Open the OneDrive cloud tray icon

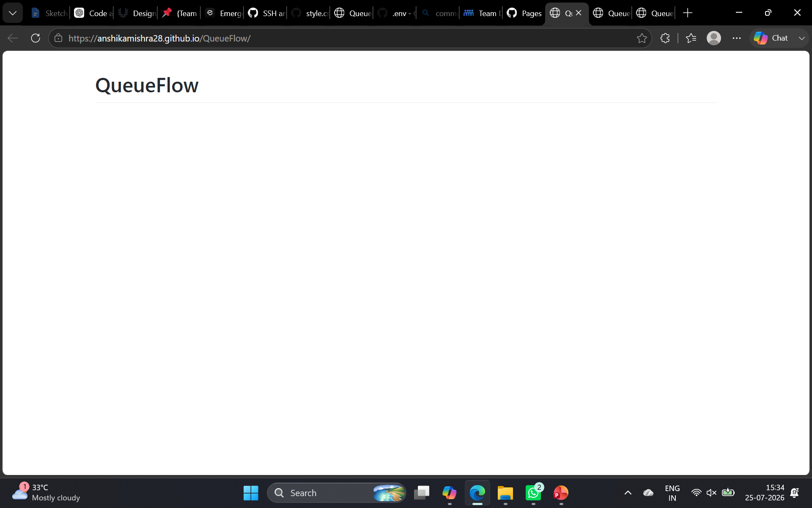(648, 493)
